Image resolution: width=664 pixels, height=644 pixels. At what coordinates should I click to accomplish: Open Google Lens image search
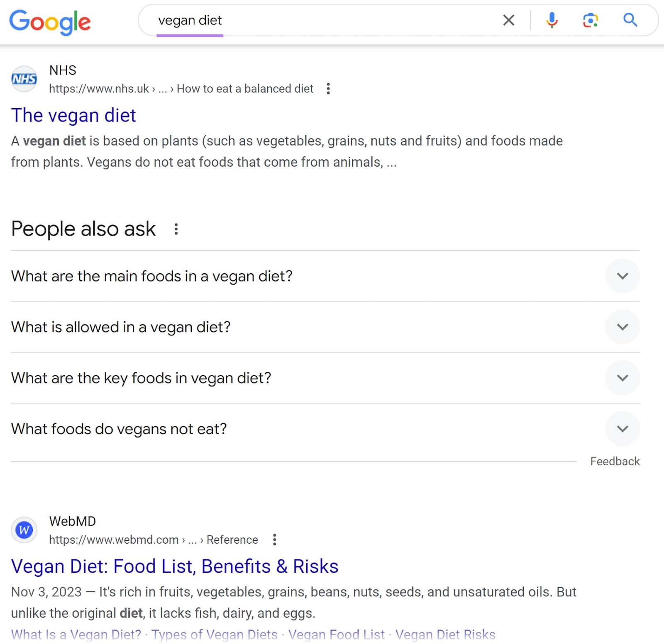coord(590,20)
